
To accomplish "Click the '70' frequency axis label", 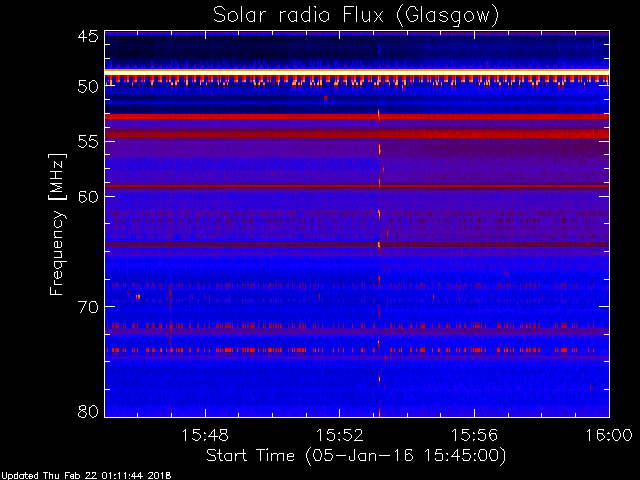I will point(88,307).
